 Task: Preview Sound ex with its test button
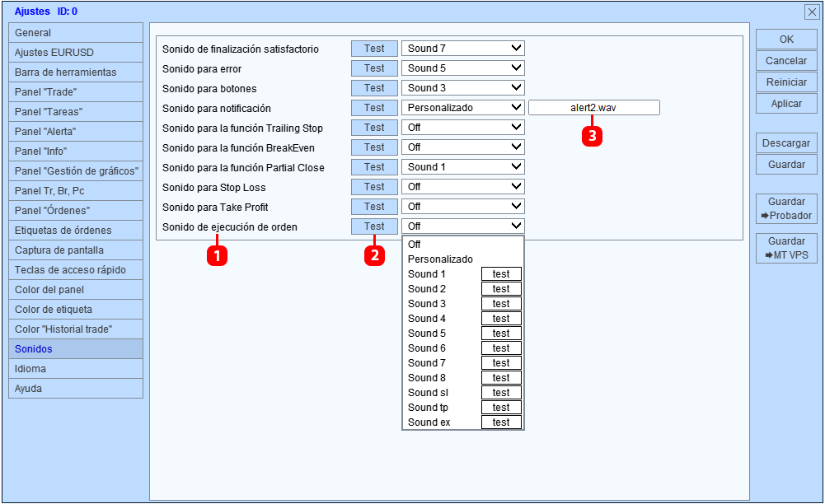501,422
